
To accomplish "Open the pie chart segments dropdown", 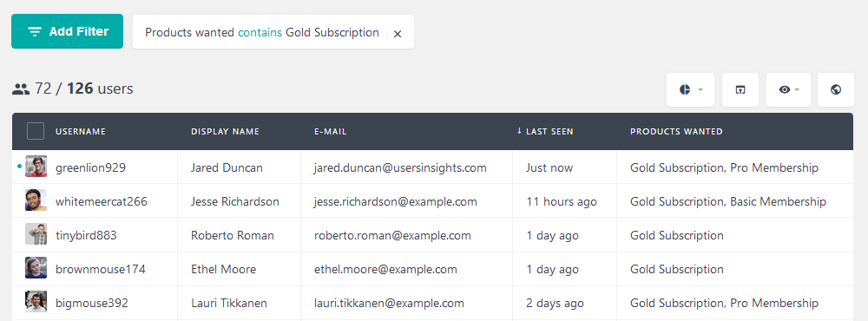I will coord(690,89).
